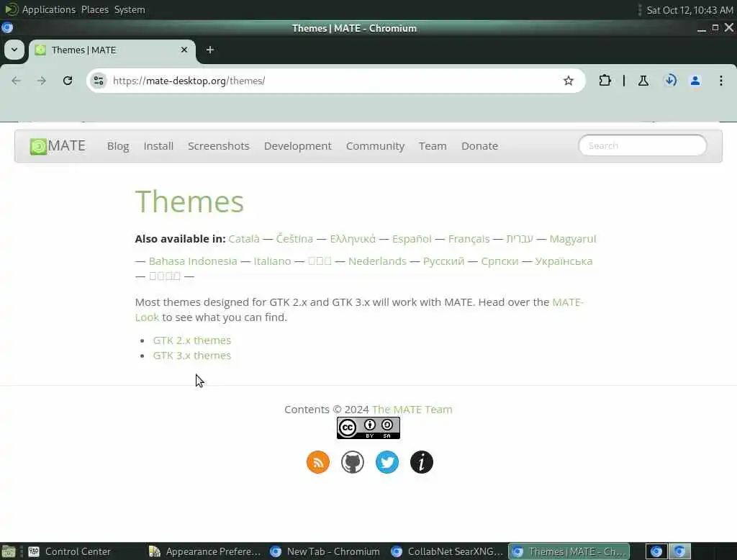The width and height of the screenshot is (737, 560).
Task: Open the Places menu
Action: 95,9
